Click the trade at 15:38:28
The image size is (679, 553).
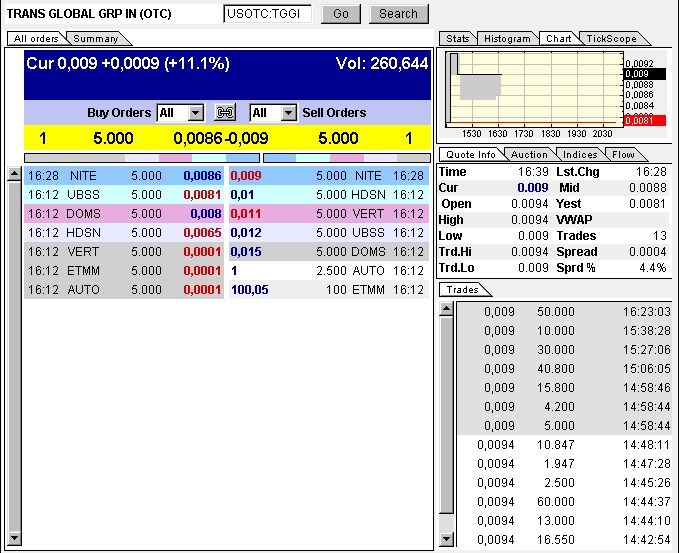click(565, 331)
